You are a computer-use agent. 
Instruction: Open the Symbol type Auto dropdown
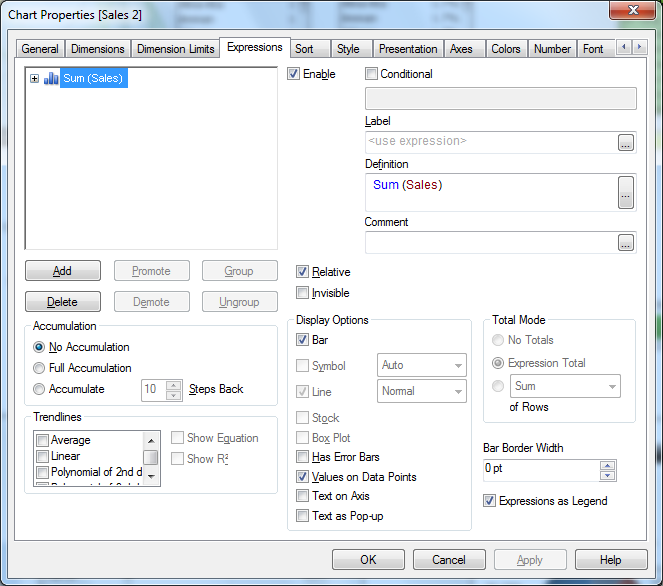pos(422,365)
